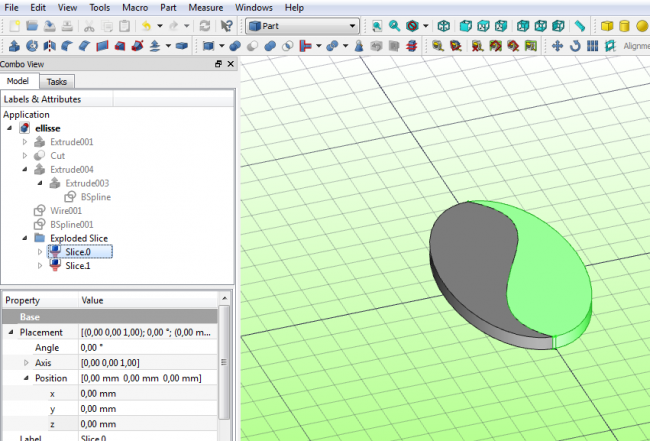
Task: Click the Undo arrow icon
Action: pos(146,26)
